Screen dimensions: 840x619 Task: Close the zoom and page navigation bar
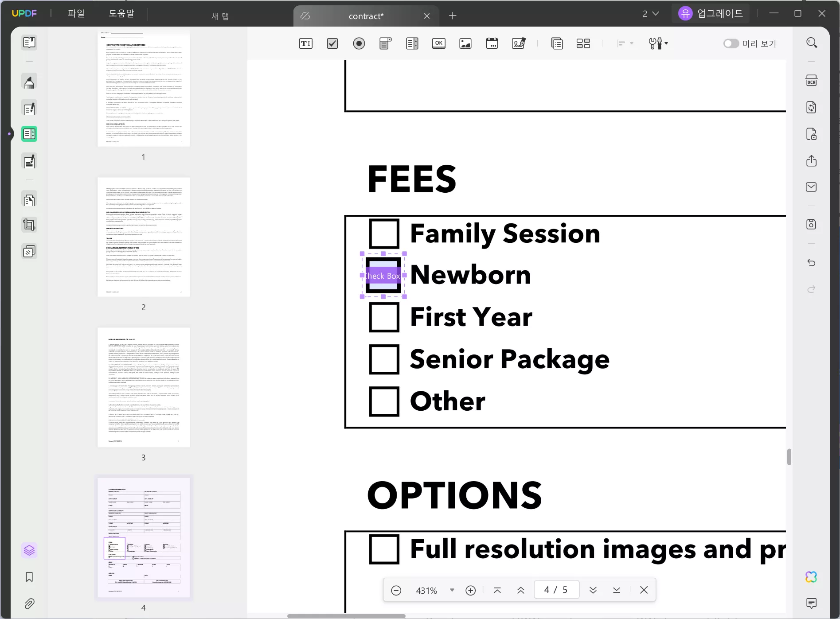click(644, 590)
